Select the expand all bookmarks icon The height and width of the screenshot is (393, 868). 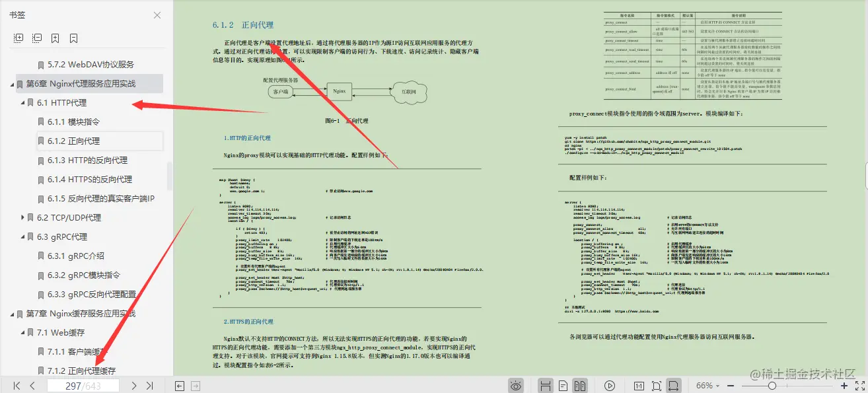pos(18,38)
